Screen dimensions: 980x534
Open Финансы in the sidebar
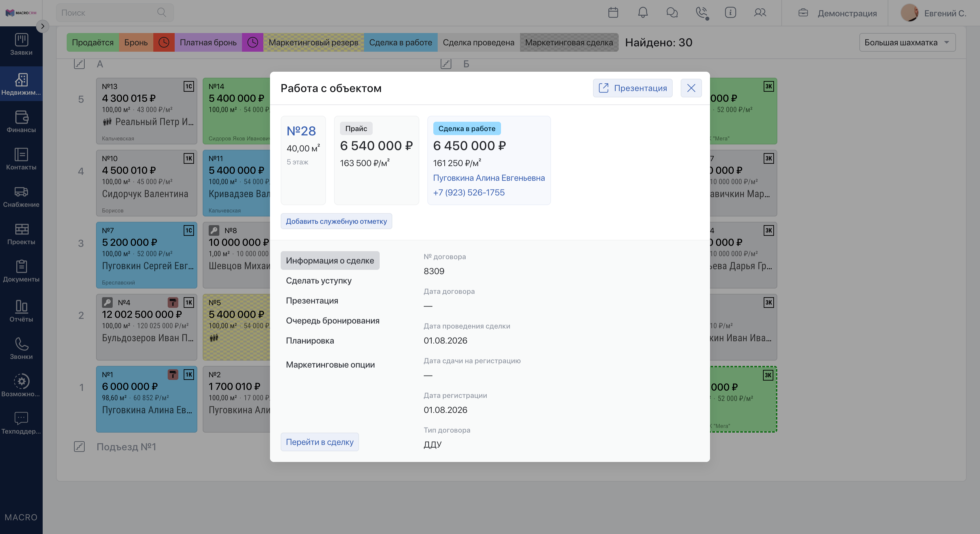(x=21, y=121)
